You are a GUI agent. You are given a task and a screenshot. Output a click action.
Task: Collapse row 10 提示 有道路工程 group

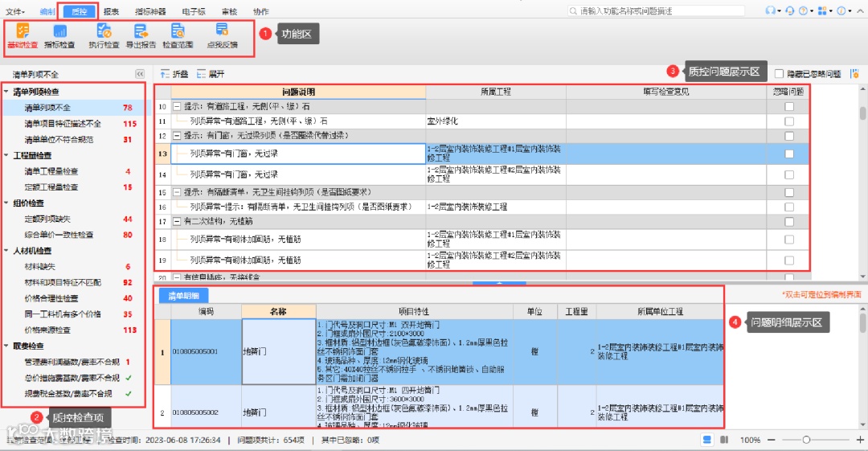(x=177, y=106)
